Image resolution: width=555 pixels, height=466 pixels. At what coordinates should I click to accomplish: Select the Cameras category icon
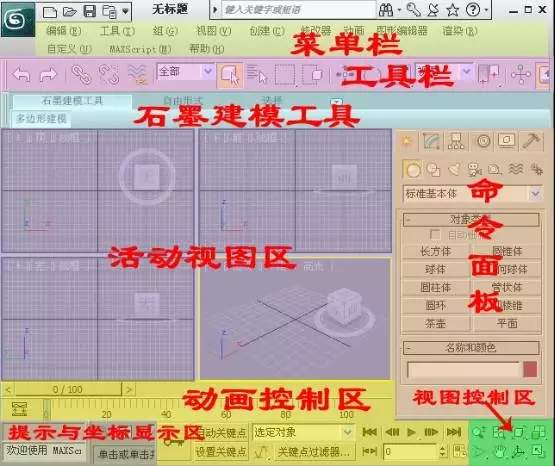[474, 169]
